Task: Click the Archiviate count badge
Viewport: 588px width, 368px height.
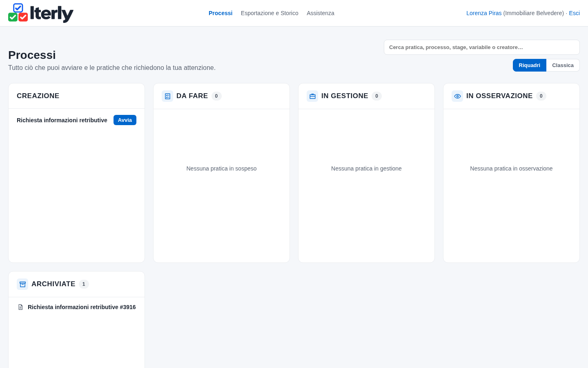Action: pyautogui.click(x=84, y=284)
